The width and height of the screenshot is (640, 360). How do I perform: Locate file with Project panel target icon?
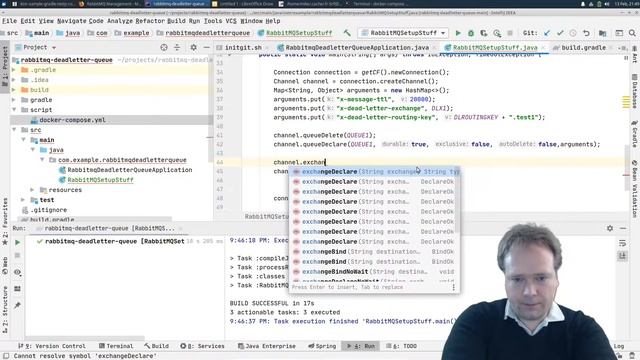[164, 47]
